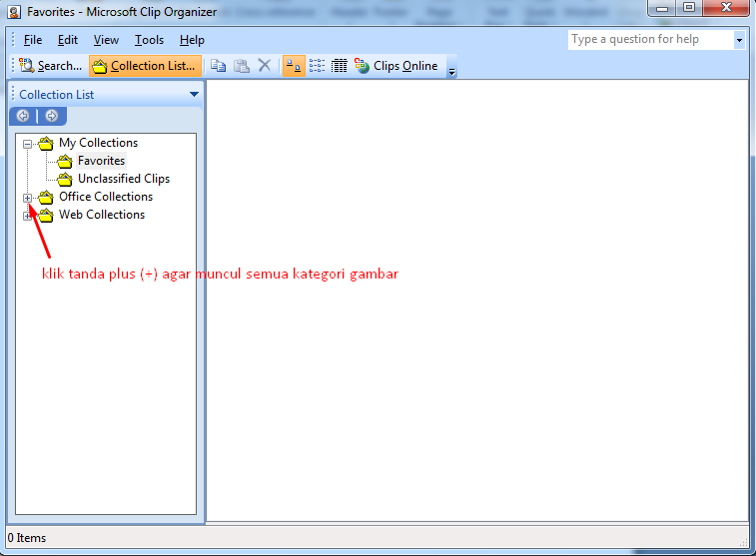Click the Clip Organizer title bar icon
This screenshot has width=756, height=556.
[x=14, y=12]
